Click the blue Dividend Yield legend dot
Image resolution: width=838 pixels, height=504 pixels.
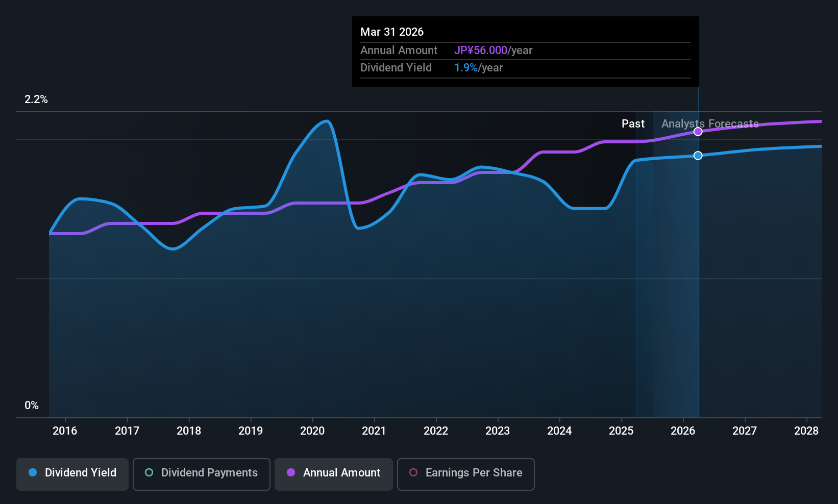[x=33, y=472]
